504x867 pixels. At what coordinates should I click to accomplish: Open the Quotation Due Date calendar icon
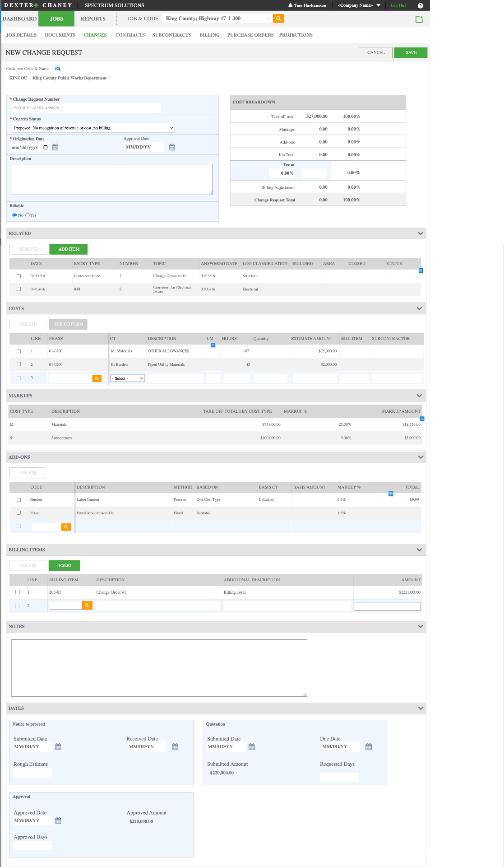point(369,746)
